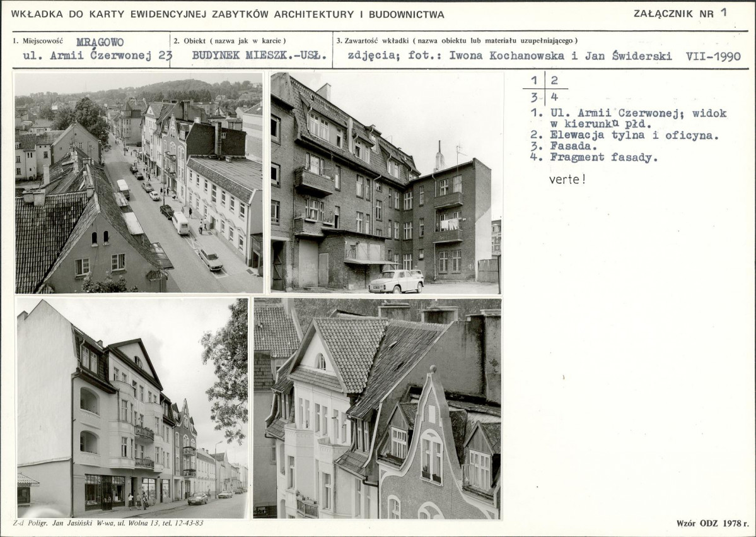Click the typed locality 'MRĄGOWO'
The image size is (756, 537).
point(100,42)
